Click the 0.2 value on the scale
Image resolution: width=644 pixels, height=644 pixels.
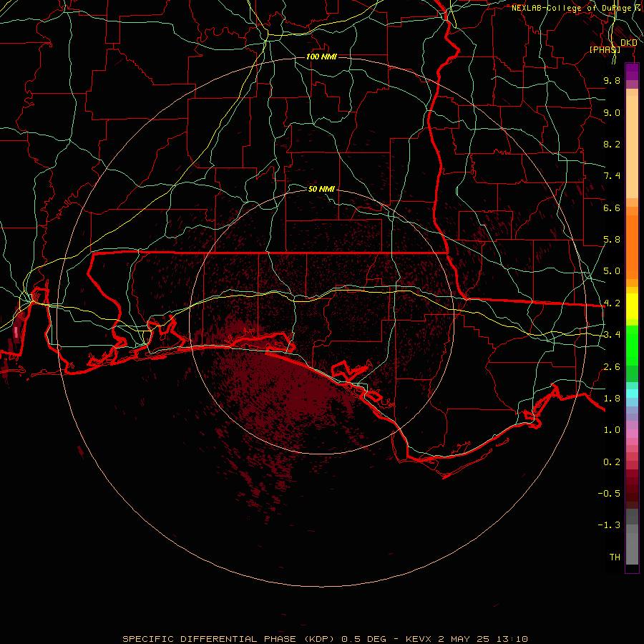click(x=612, y=462)
